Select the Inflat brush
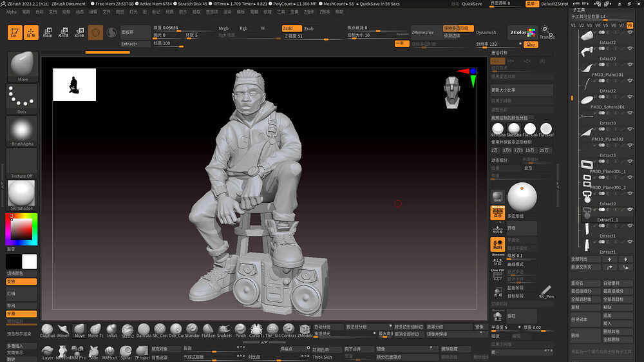This screenshot has height=362, width=644. [111, 330]
